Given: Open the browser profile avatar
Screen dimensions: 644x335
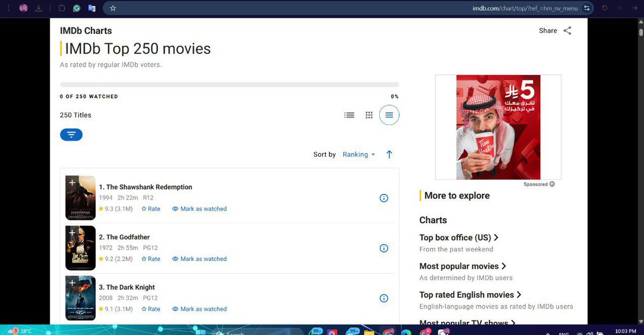Looking at the screenshot, I should [x=24, y=8].
